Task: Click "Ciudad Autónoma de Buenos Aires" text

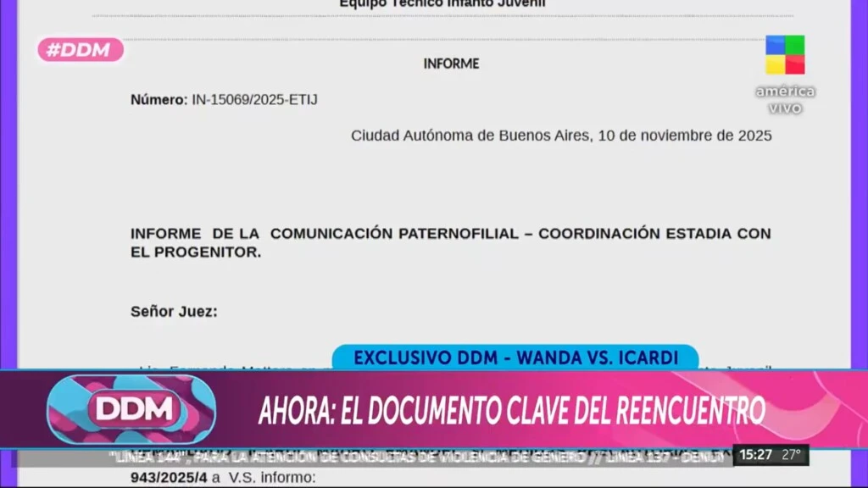Action: pyautogui.click(x=470, y=136)
